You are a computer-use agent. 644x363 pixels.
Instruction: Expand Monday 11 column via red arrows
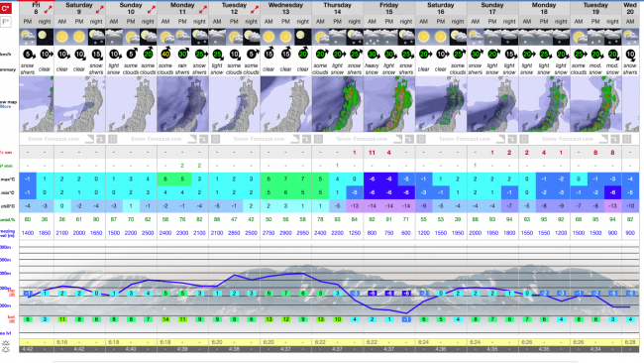(x=203, y=8)
